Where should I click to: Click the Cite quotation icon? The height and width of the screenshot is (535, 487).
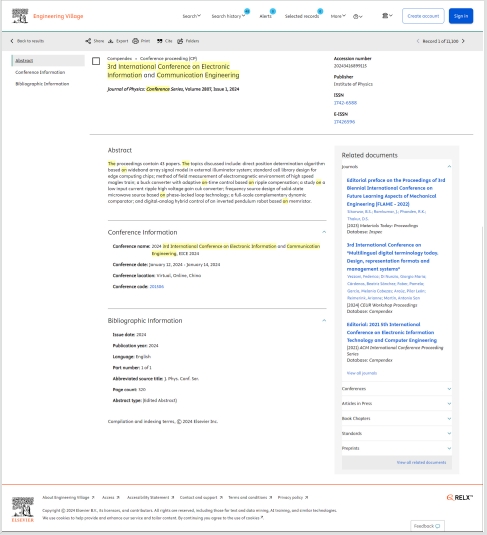159,41
